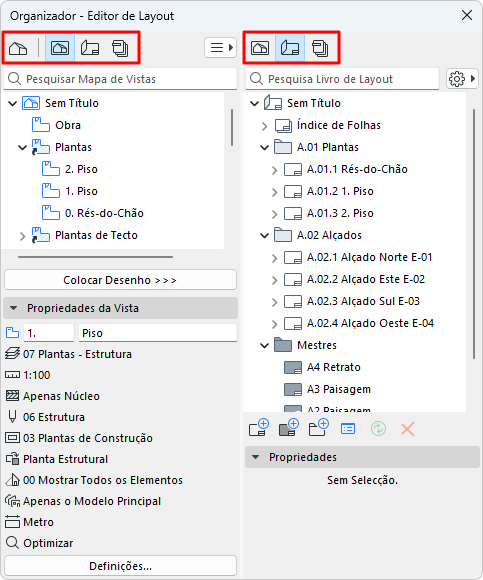
Task: Select Project Map icon in left panel
Action: pyautogui.click(x=18, y=48)
